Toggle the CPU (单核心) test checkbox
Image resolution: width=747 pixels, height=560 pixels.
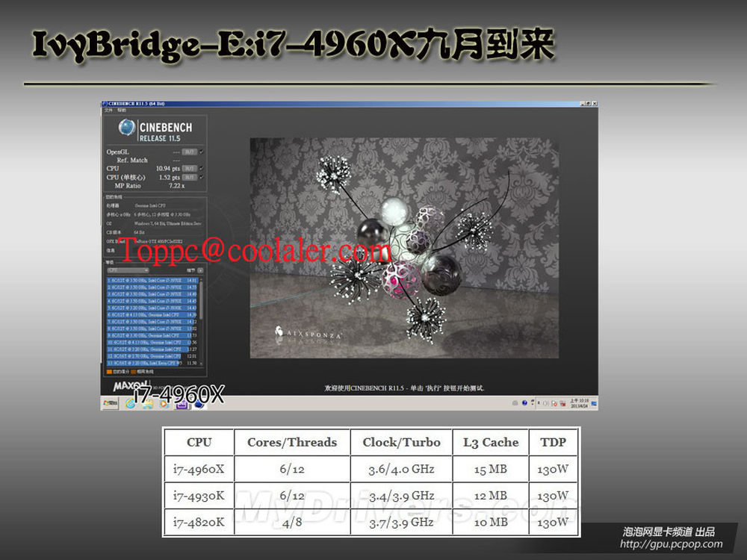202,177
